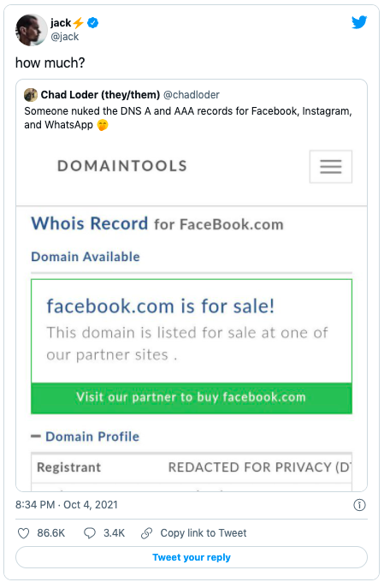
Task: Click the 'facebook.com is for sale!' heading
Action: pyautogui.click(x=160, y=306)
